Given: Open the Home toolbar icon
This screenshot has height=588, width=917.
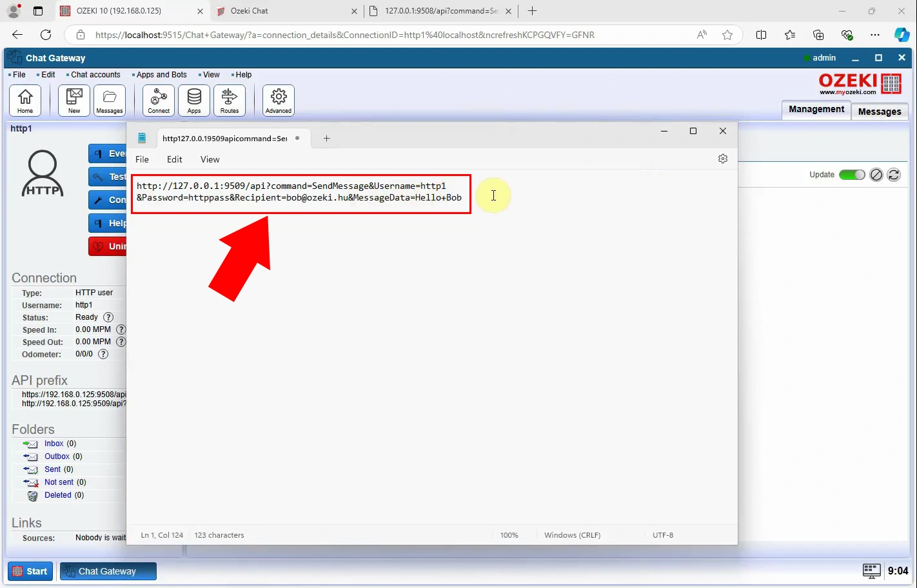Looking at the screenshot, I should [25, 101].
